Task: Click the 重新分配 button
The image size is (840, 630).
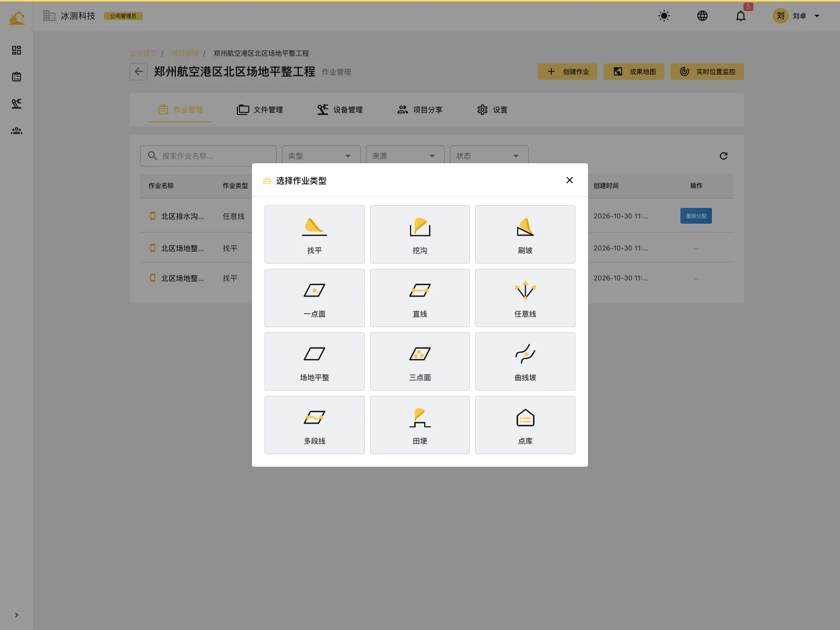Action: point(696,216)
